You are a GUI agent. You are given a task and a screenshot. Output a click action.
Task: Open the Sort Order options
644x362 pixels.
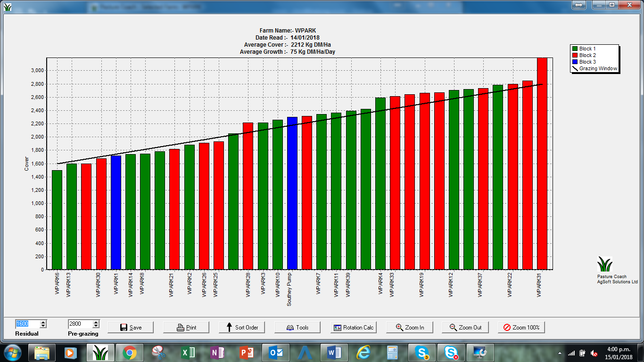242,327
